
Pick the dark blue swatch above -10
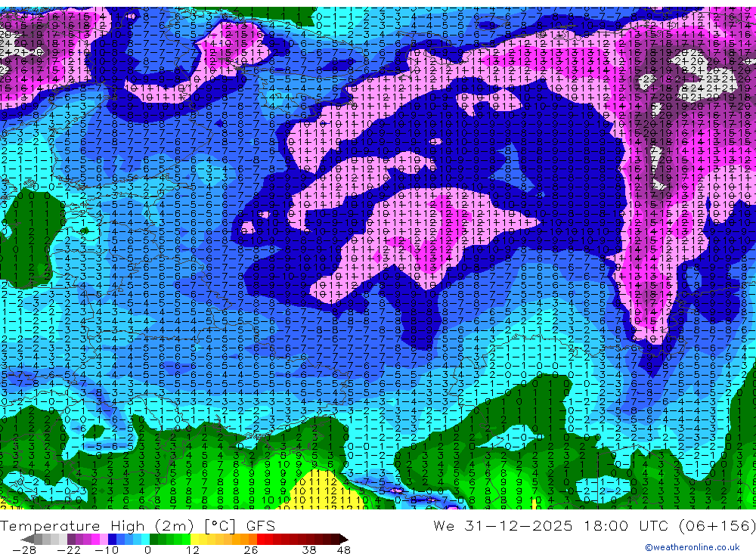pos(113,540)
